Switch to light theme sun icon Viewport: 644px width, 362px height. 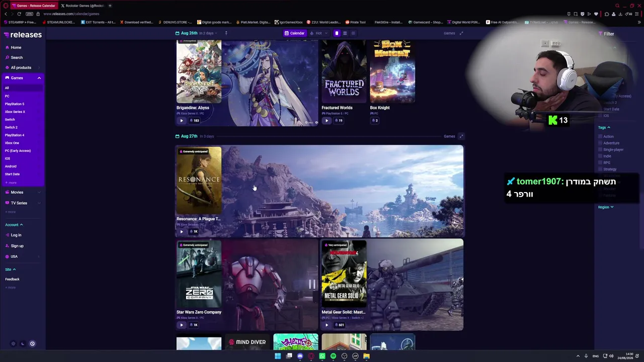[x=13, y=344]
